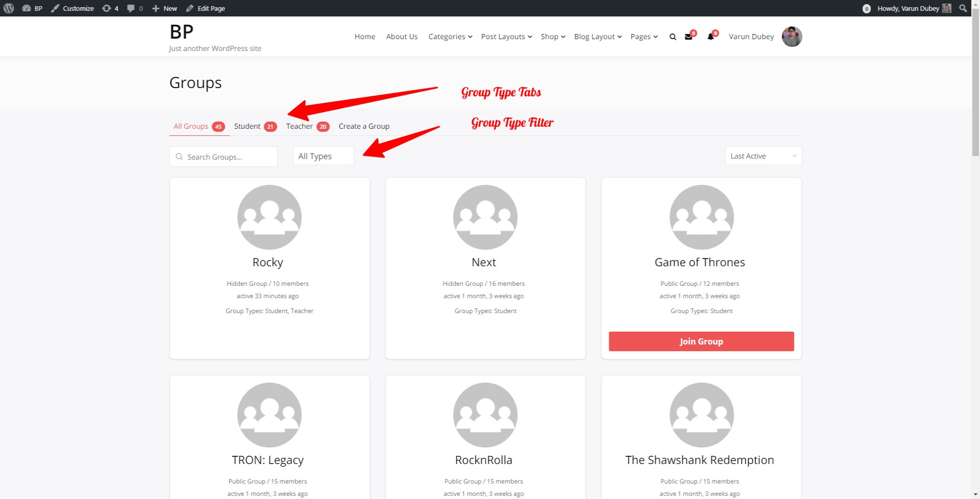Open the notifications bell icon
The image size is (980, 499).
point(711,37)
